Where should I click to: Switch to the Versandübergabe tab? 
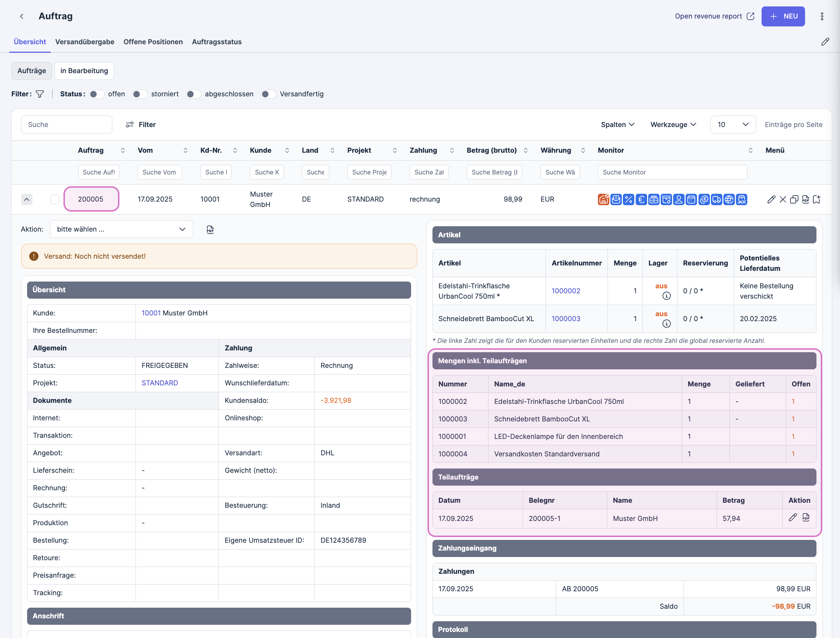coord(85,42)
